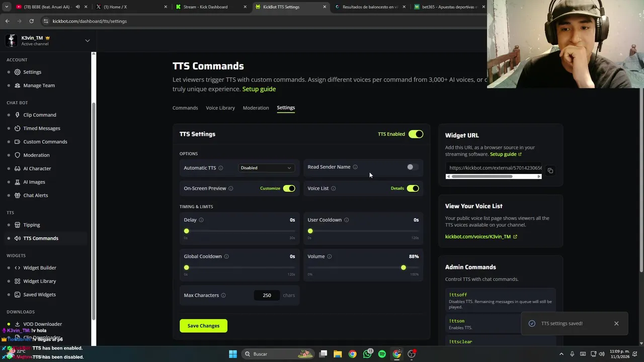The width and height of the screenshot is (644, 362).
Task: Click info icon next to Volume
Action: [x=330, y=256]
